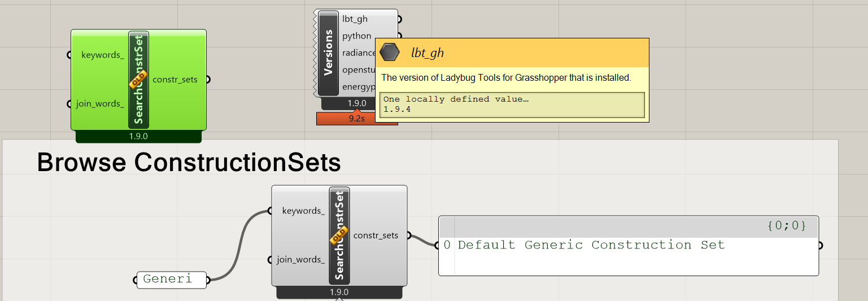Click 1.9.0 version label under Versions component
Image resolution: width=868 pixels, height=301 pixels.
click(x=357, y=103)
